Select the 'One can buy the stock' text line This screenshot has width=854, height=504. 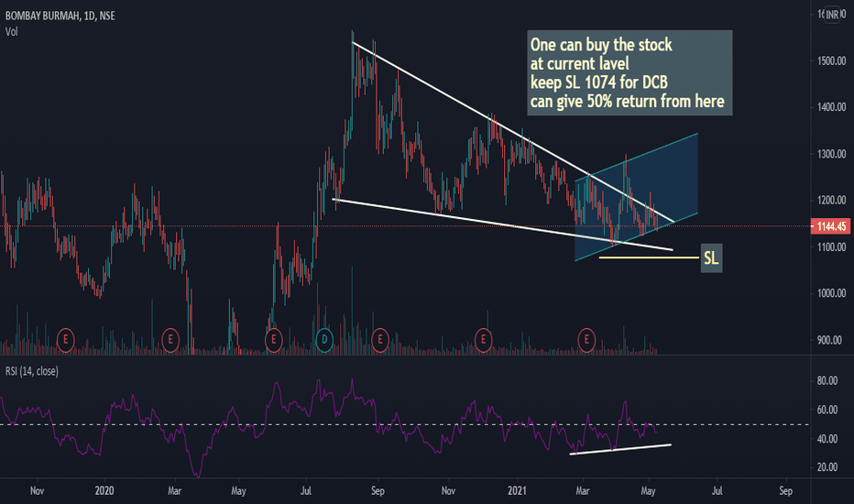click(x=601, y=45)
